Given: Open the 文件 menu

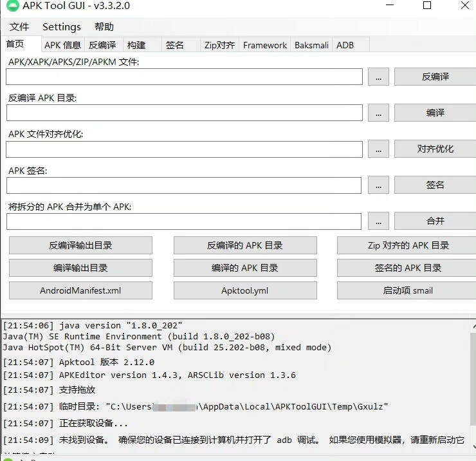Looking at the screenshot, I should (x=19, y=27).
